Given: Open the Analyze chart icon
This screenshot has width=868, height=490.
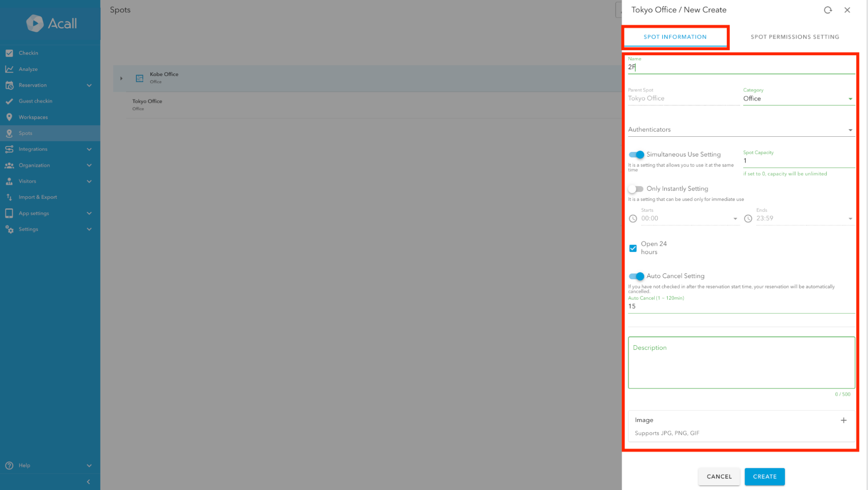Looking at the screenshot, I should (x=9, y=69).
